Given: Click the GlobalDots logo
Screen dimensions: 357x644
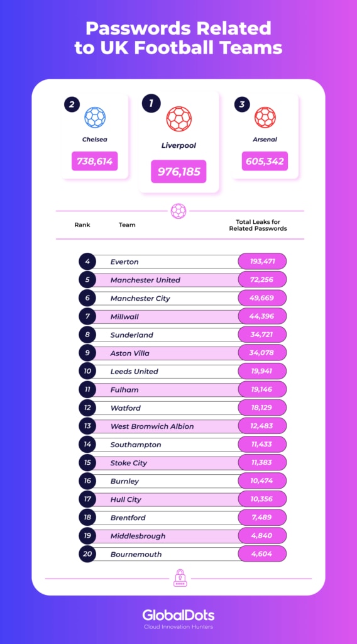Looking at the screenshot, I should [x=178, y=619].
